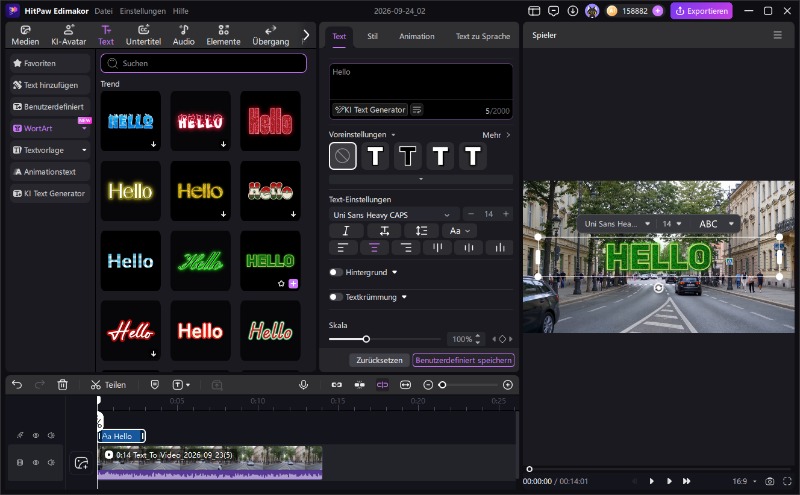Open the Elemente tab

tap(223, 35)
